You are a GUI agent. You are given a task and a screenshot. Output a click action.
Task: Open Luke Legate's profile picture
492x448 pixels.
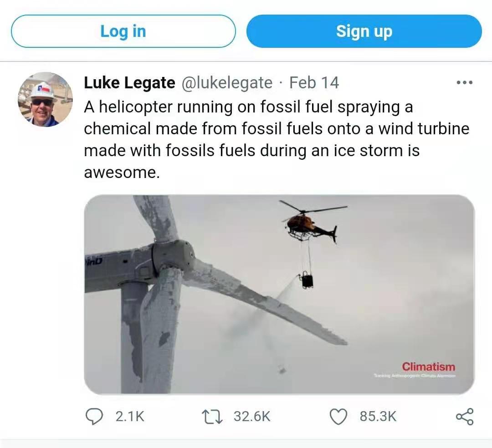pos(45,99)
